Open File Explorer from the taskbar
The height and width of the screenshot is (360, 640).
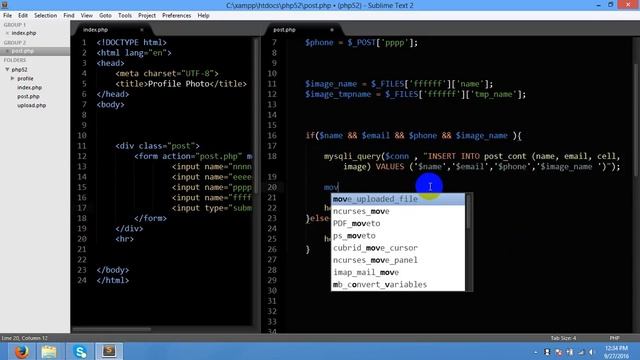click(x=49, y=351)
